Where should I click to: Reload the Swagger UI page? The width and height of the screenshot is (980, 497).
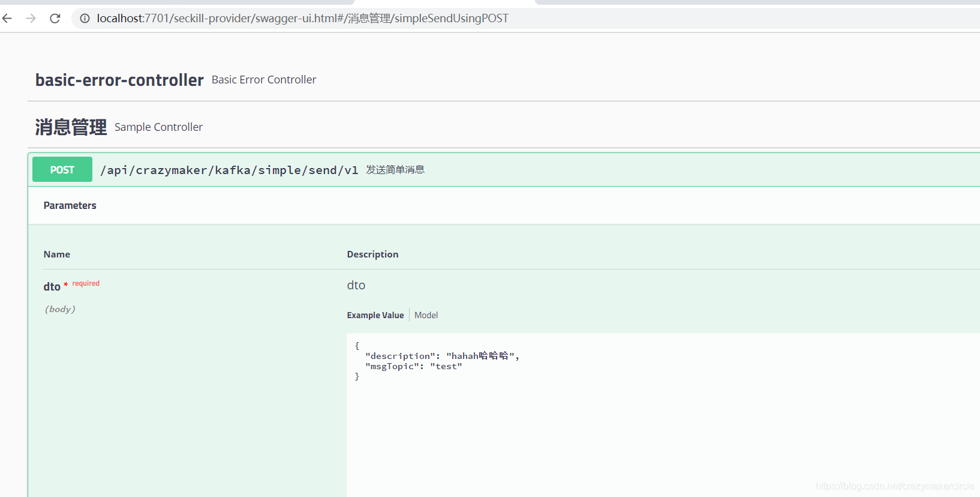pyautogui.click(x=55, y=19)
